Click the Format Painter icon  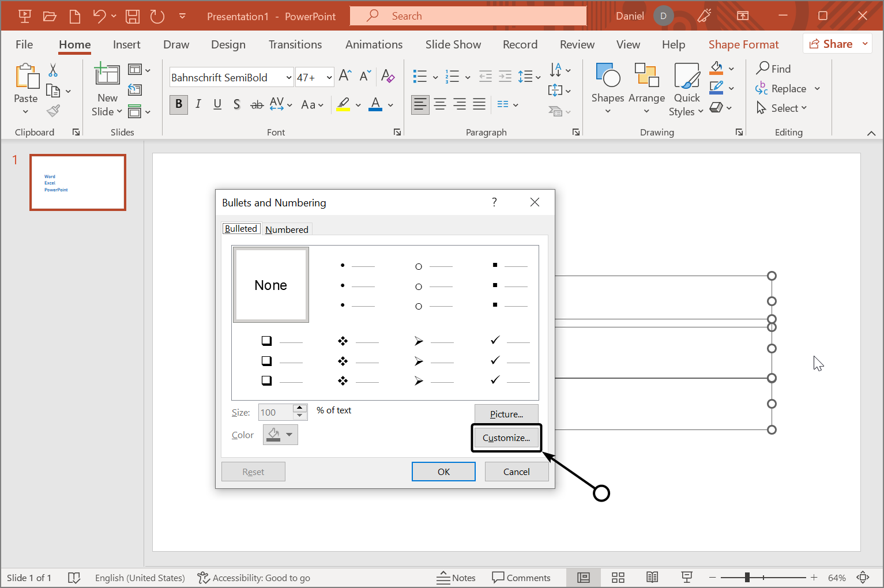pos(54,111)
